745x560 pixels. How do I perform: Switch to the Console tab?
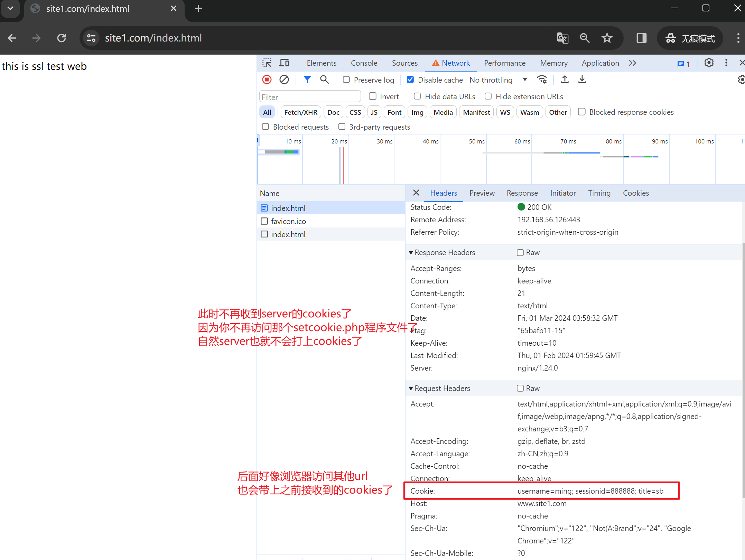pos(364,63)
